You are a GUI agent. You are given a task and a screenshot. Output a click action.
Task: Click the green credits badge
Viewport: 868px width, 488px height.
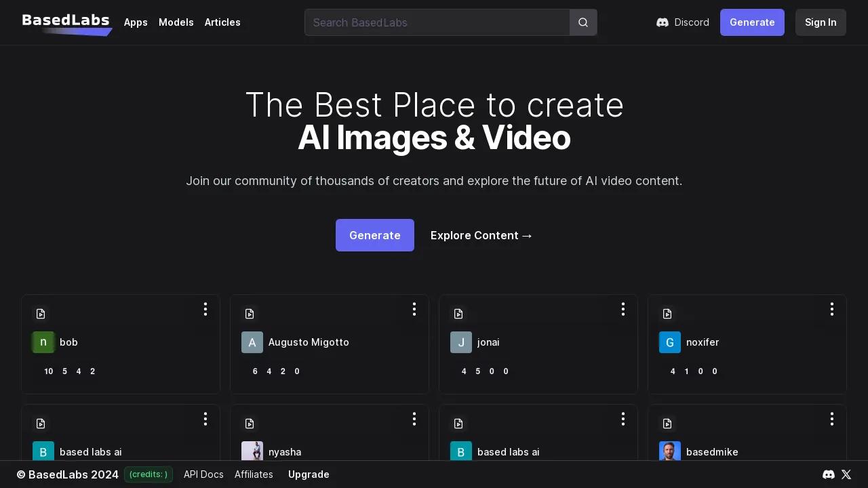coord(149,474)
